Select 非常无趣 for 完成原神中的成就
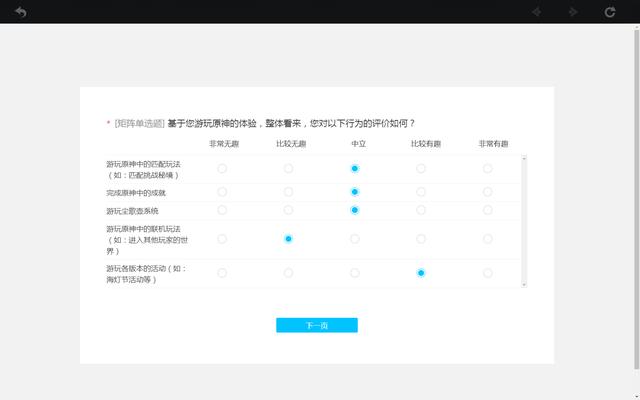The width and height of the screenshot is (640, 400). pos(222,192)
